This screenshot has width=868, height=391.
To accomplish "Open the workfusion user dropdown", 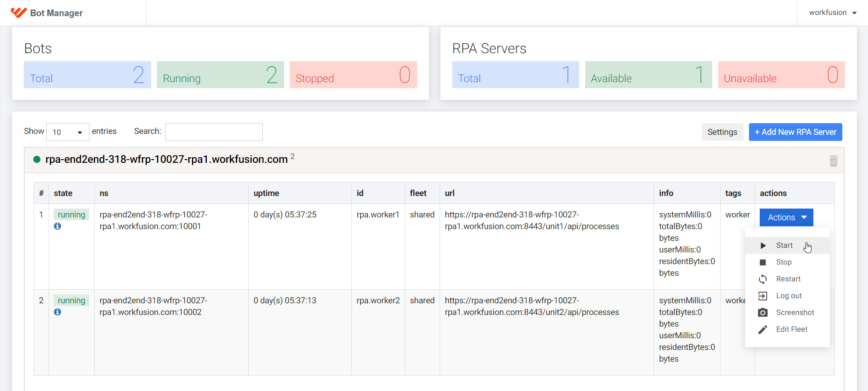I will point(833,13).
